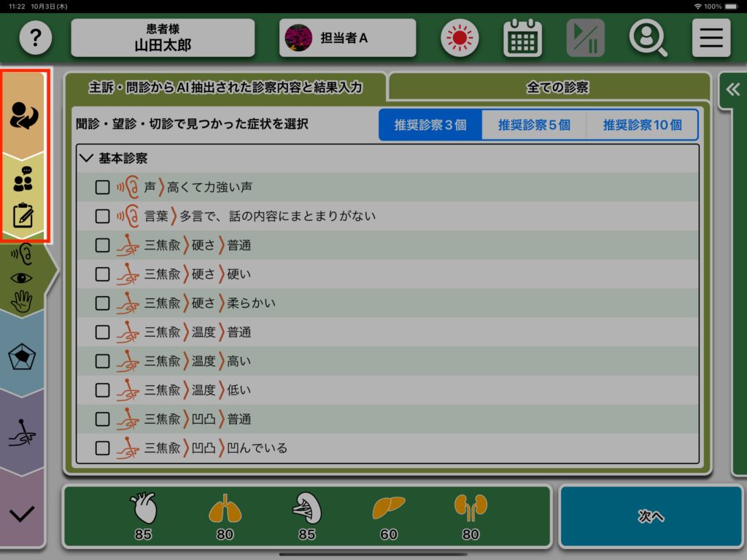Click the patient search magnifier icon
747x560 pixels.
[648, 38]
